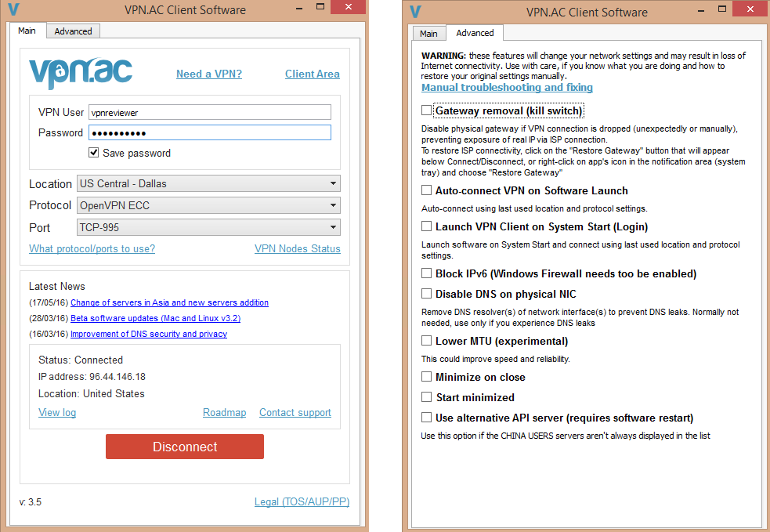Click the vpn.ac logo in main window
The height and width of the screenshot is (532, 770).
[81, 74]
